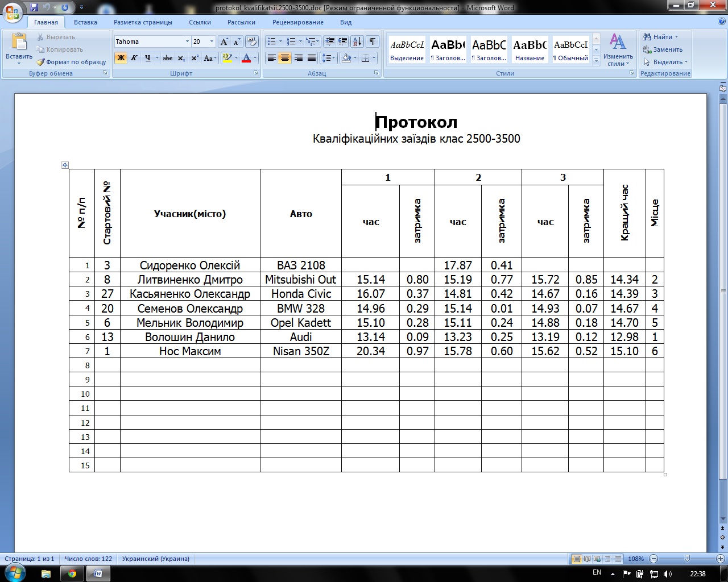Open Шрифт font dialog launcher
Viewport: 728px width, 582px height.
click(x=255, y=73)
